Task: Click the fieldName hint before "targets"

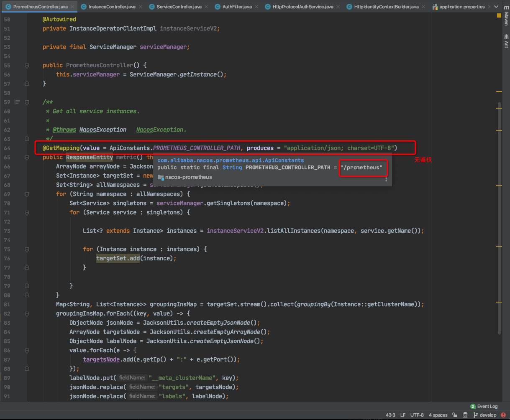Action: pyautogui.click(x=141, y=387)
